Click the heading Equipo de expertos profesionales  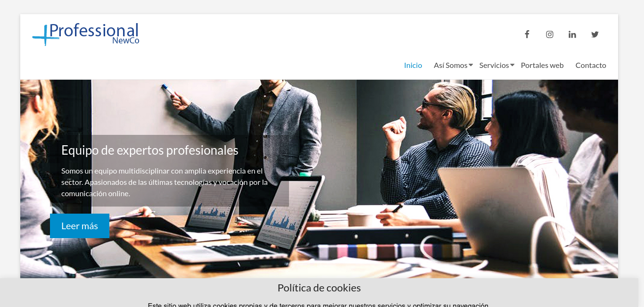[150, 150]
